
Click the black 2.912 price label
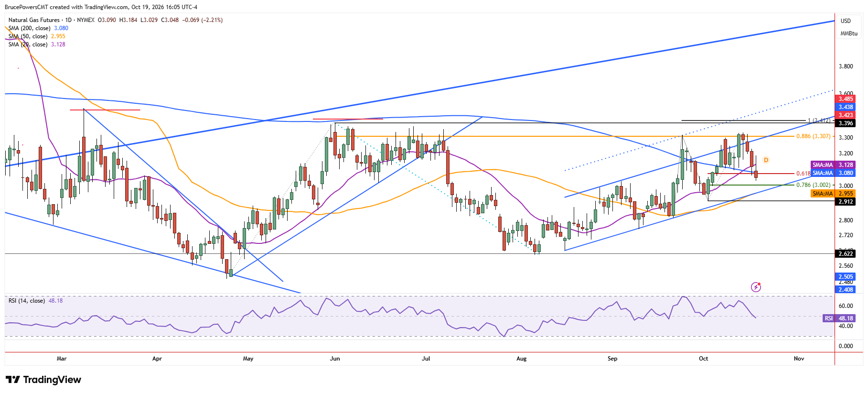pos(846,202)
